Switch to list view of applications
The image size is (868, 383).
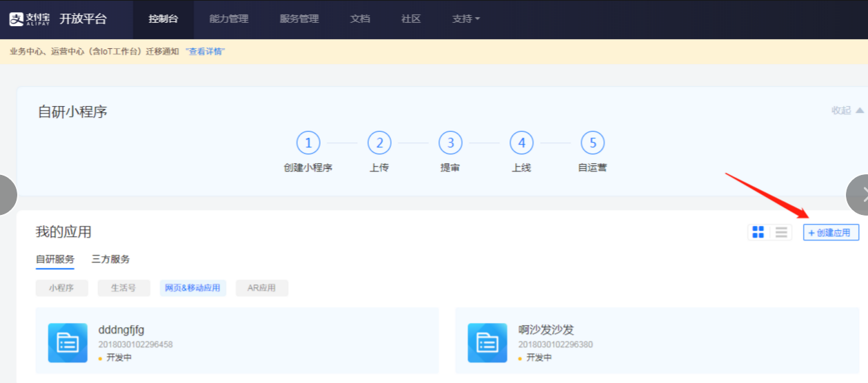click(x=781, y=232)
